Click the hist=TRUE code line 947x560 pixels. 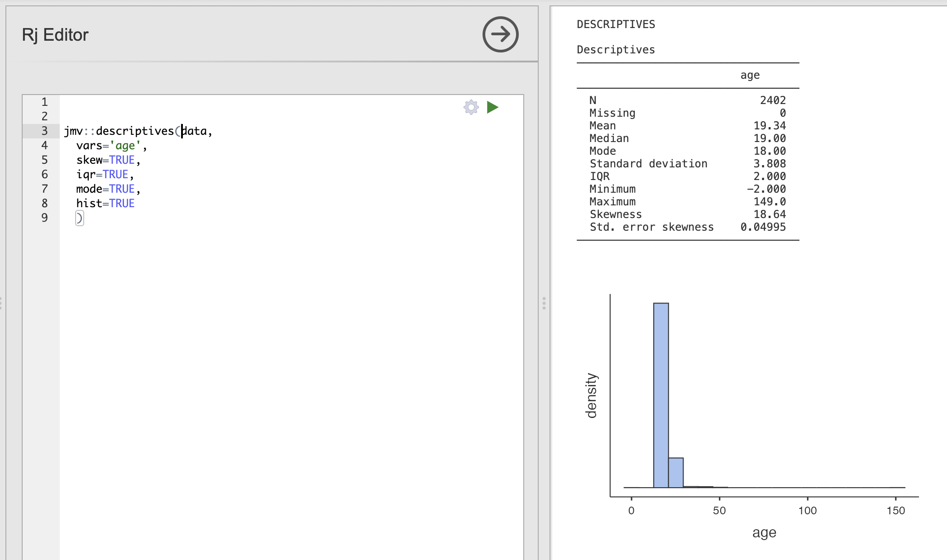(105, 204)
